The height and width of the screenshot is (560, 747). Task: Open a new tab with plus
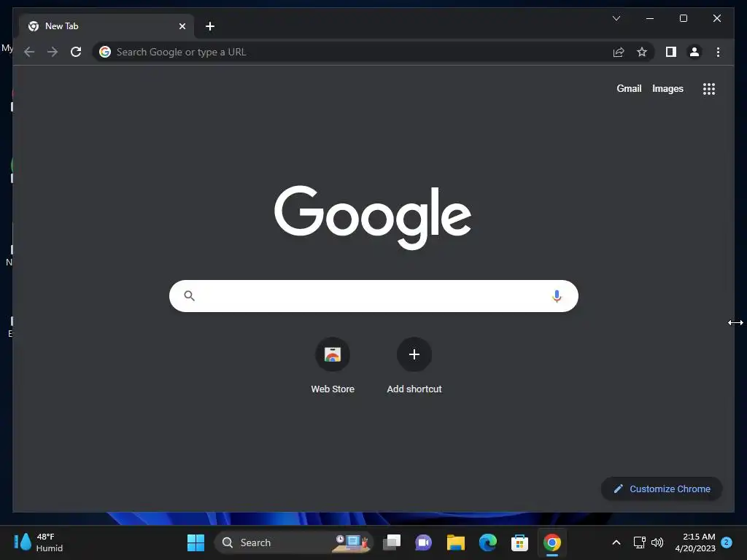coord(210,26)
